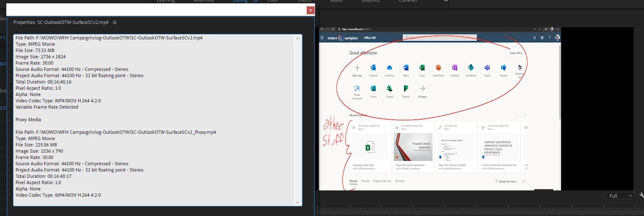Viewport: 644px width, 216px height.
Task: Click the SharePoint icon in the preview
Action: pyautogui.click(x=471, y=68)
